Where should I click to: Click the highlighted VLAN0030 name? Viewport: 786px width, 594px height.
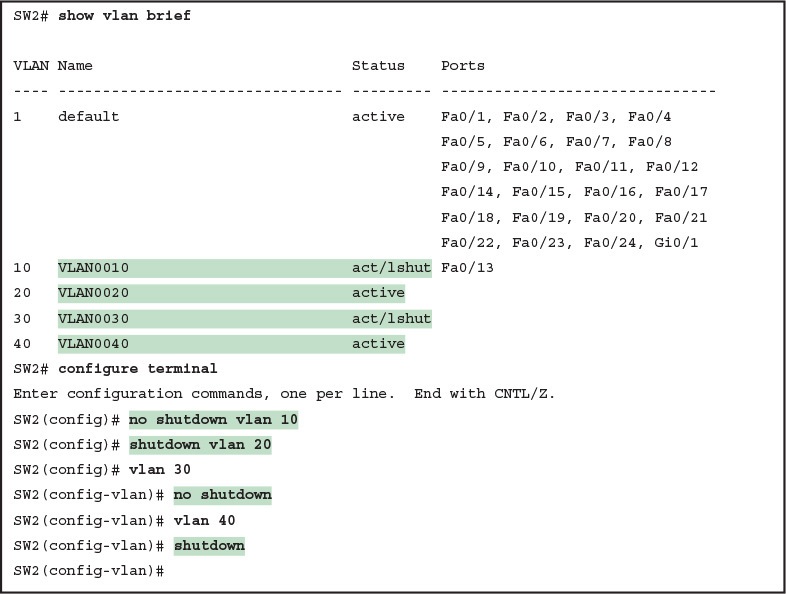coord(93,319)
